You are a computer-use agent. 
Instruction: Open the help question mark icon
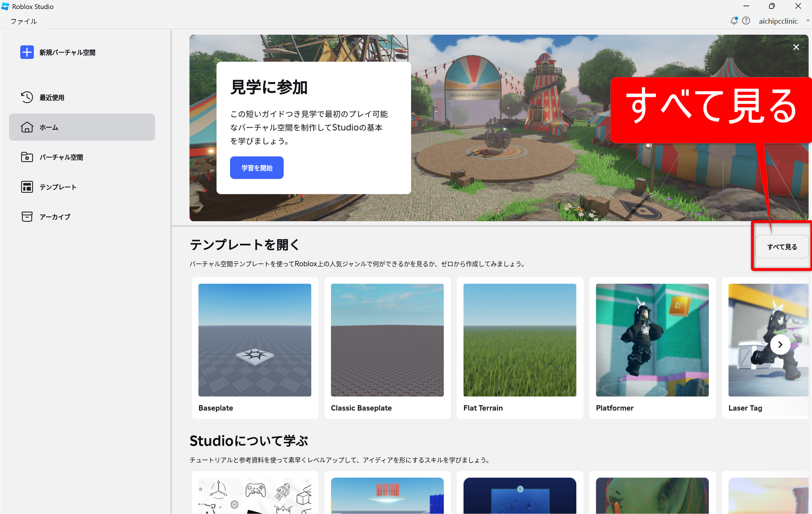click(746, 21)
